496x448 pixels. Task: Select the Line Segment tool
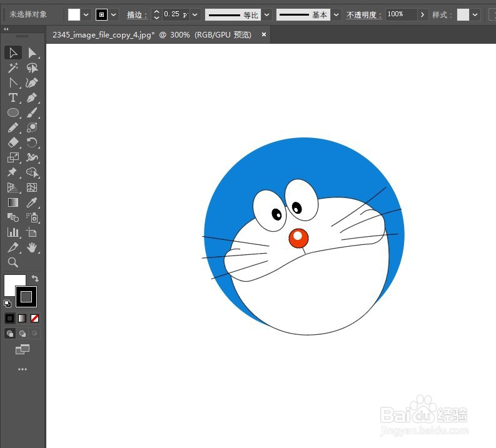[13, 82]
